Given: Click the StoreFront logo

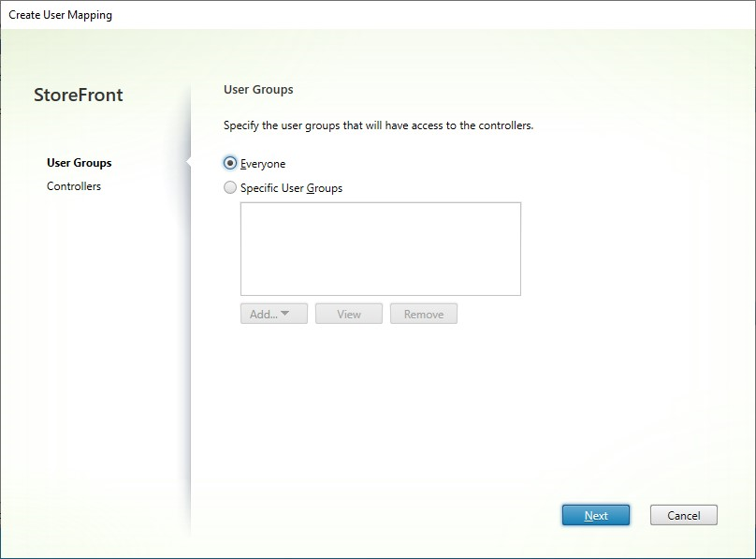Looking at the screenshot, I should coord(79,95).
